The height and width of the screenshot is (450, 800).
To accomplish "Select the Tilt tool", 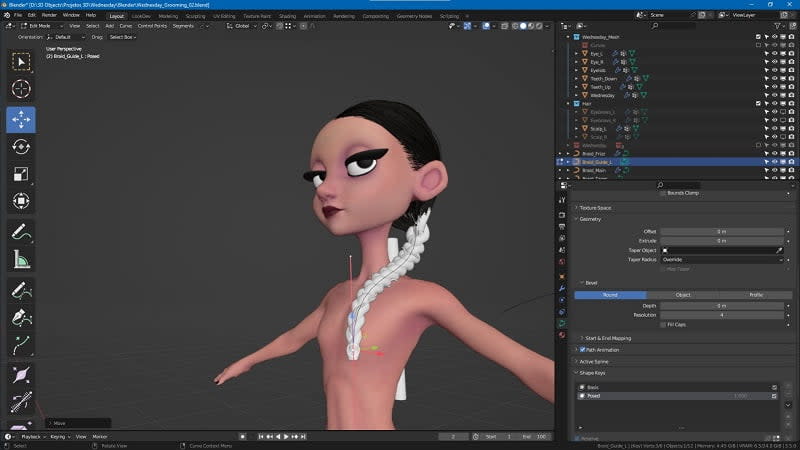I will (21, 402).
